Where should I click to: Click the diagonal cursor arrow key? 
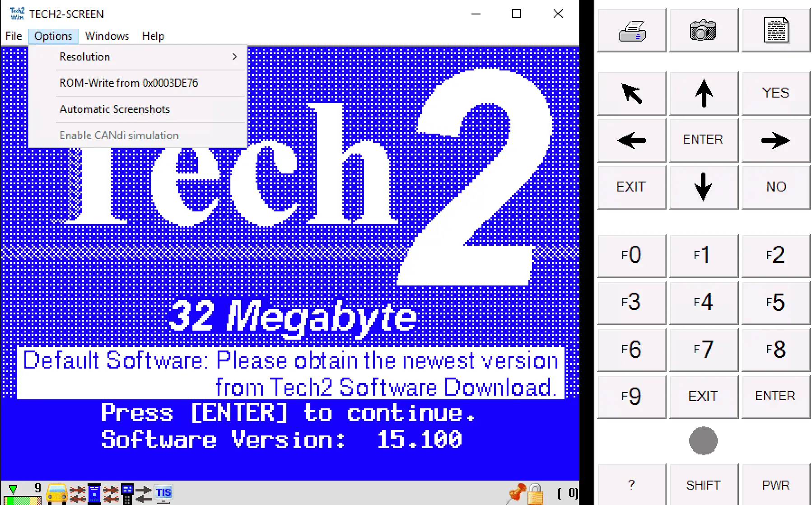(x=631, y=93)
